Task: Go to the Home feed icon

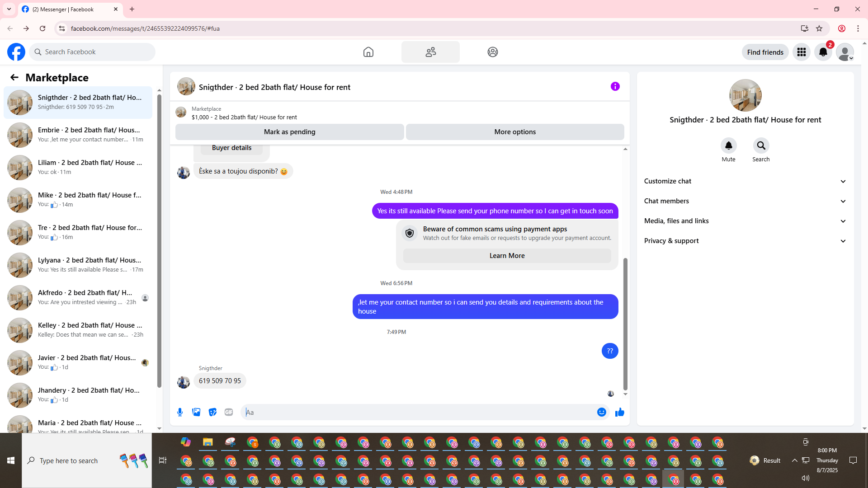Action: (368, 52)
